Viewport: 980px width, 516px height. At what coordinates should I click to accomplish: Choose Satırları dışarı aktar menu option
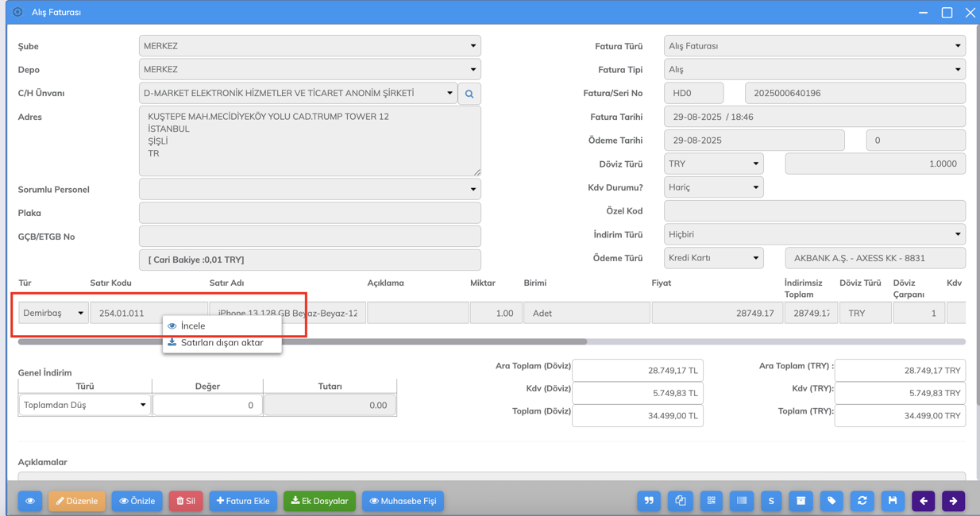coord(222,343)
